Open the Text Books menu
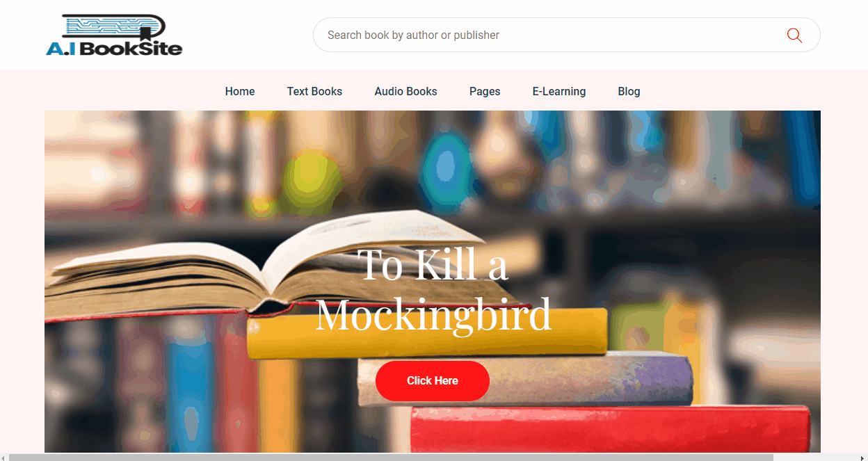This screenshot has width=868, height=461. tap(314, 91)
